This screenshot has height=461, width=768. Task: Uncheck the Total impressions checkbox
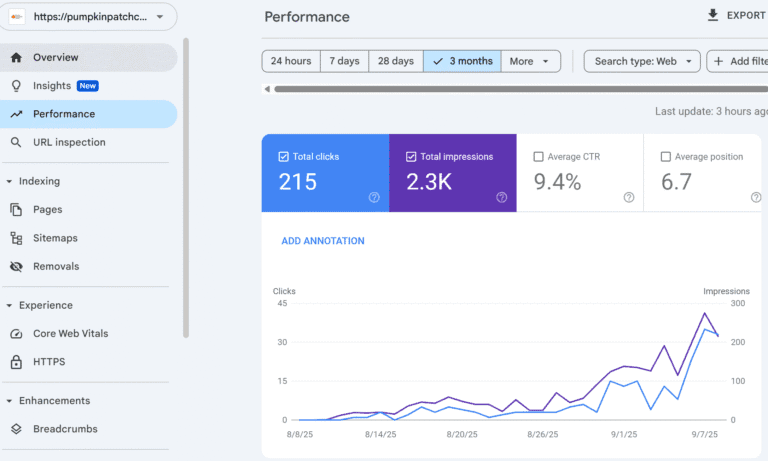click(x=411, y=157)
